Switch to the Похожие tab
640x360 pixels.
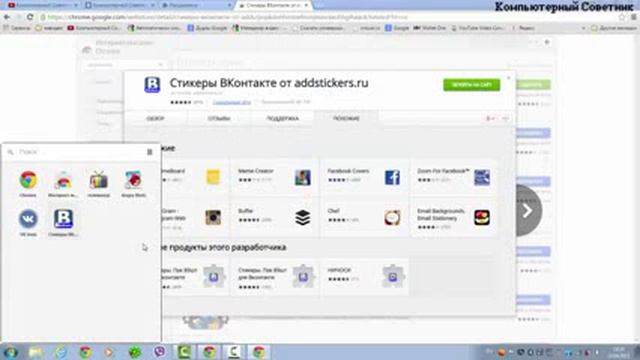pos(346,118)
